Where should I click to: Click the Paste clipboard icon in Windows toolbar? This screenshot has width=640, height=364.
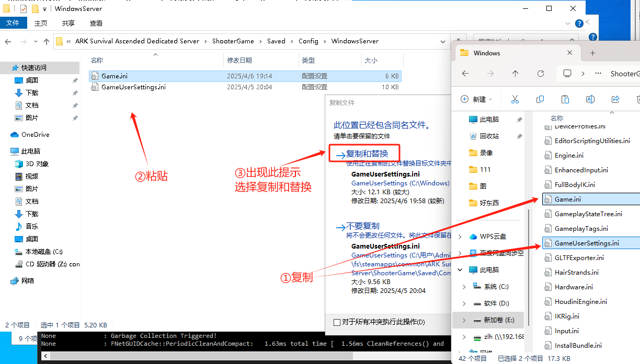(x=565, y=99)
